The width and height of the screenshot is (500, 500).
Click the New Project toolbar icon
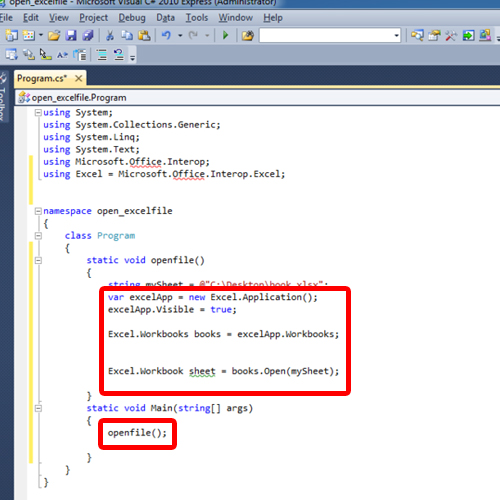tap(12, 35)
